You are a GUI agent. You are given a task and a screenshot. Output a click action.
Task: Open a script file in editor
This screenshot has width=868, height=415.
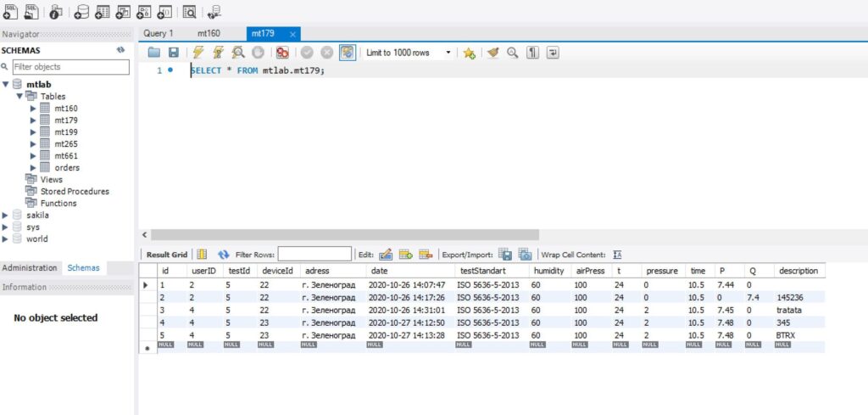click(x=154, y=53)
